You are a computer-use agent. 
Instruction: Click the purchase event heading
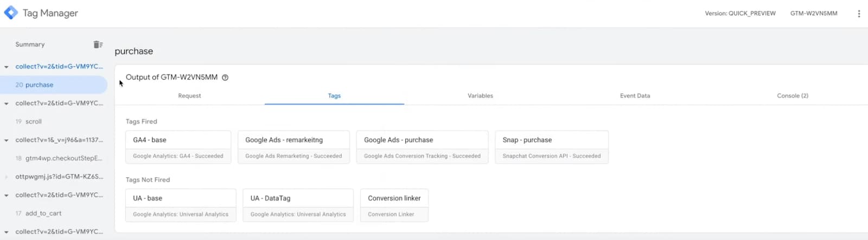(x=134, y=51)
